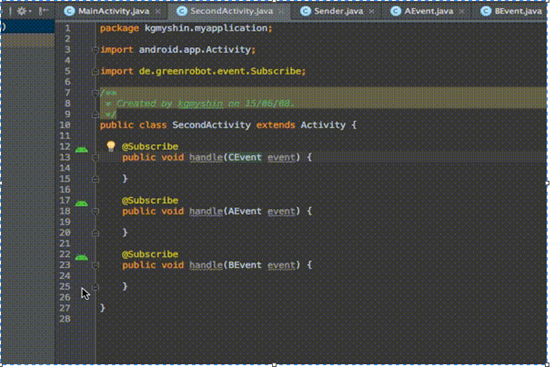Fold the handle(CEvent) method at line 13
This screenshot has width=554, height=367.
(x=95, y=158)
